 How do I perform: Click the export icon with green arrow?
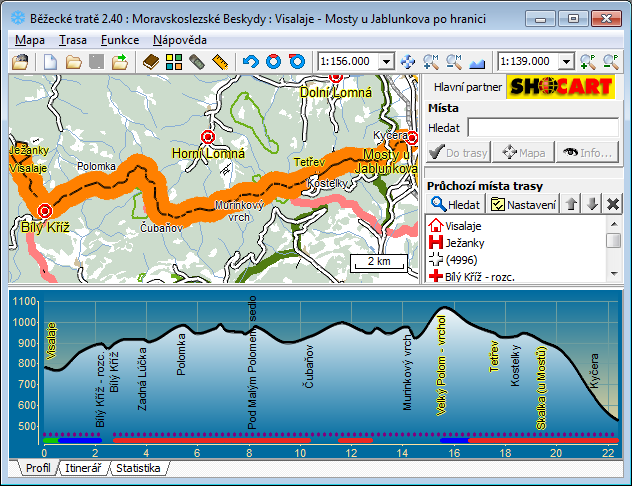(x=120, y=62)
